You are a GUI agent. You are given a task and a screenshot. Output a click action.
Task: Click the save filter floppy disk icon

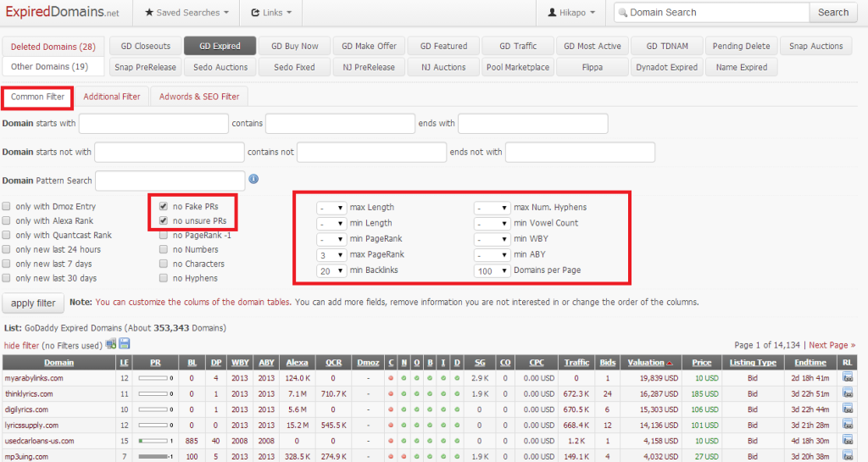pos(125,343)
